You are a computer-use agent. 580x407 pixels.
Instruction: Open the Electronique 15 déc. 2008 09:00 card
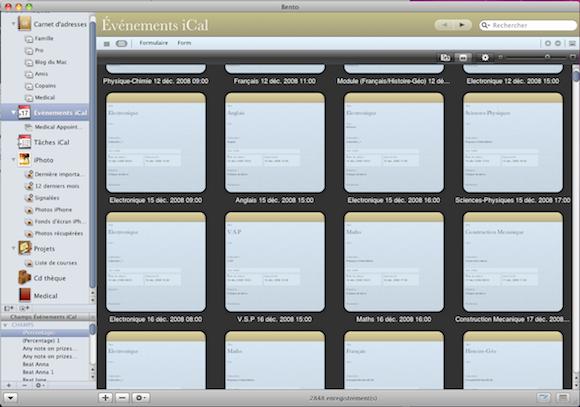point(156,142)
